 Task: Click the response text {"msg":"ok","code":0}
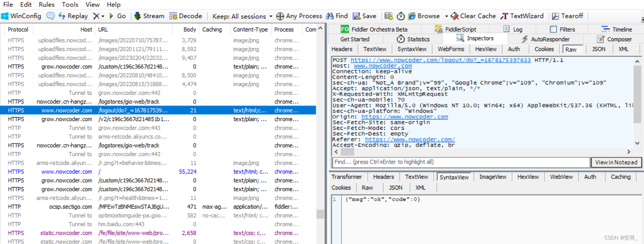tap(383, 199)
